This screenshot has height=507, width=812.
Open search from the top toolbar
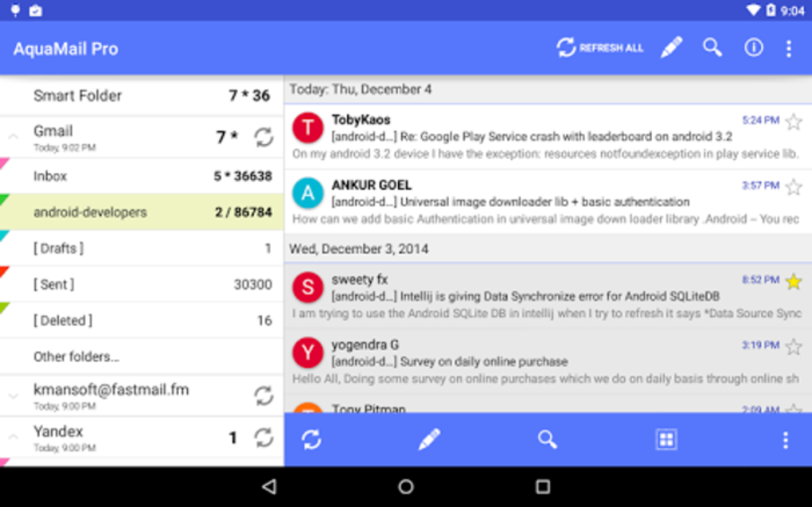(712, 48)
